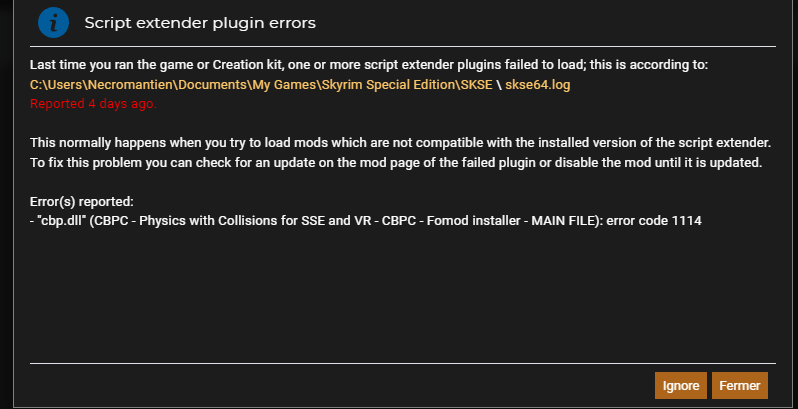Click the Ignore button

[680, 386]
